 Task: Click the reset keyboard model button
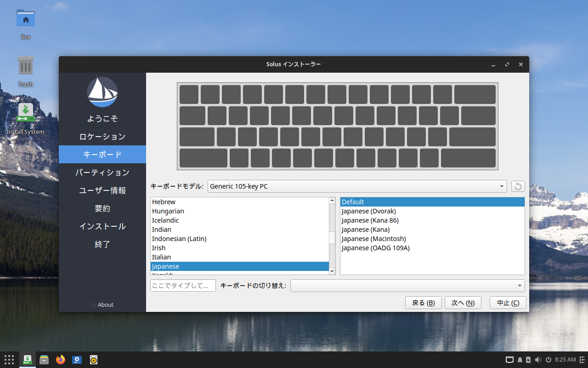(x=518, y=186)
